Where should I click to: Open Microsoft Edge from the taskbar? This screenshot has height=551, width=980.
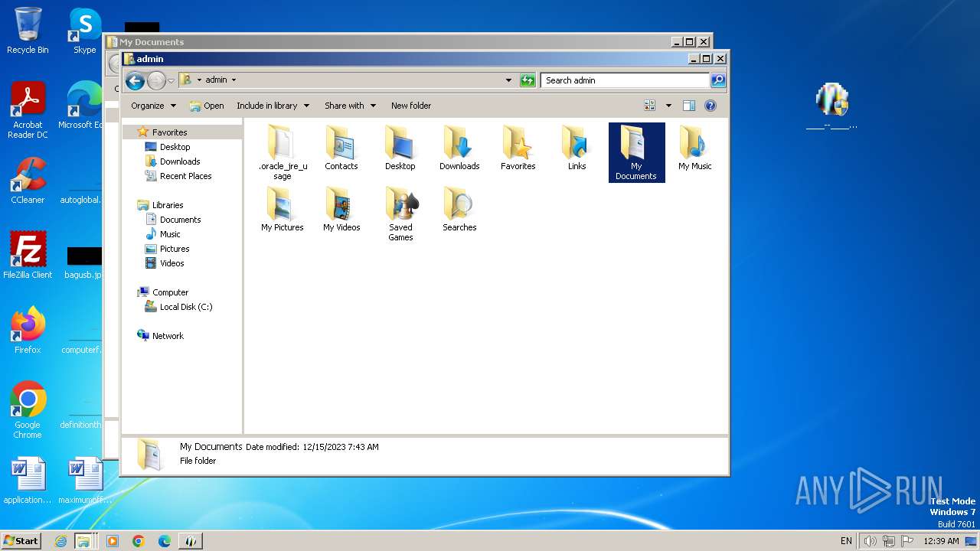point(165,541)
